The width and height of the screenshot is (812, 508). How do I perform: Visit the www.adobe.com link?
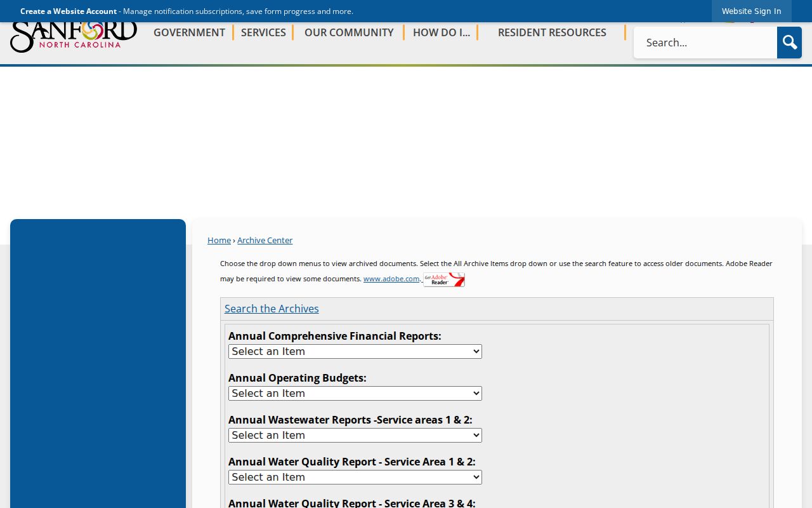click(391, 279)
